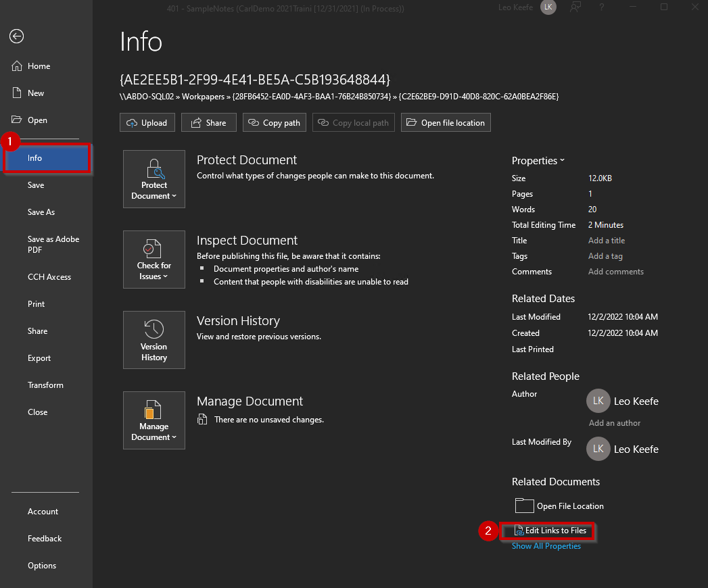Click the document GUID title heading
708x588 pixels.
click(x=255, y=80)
